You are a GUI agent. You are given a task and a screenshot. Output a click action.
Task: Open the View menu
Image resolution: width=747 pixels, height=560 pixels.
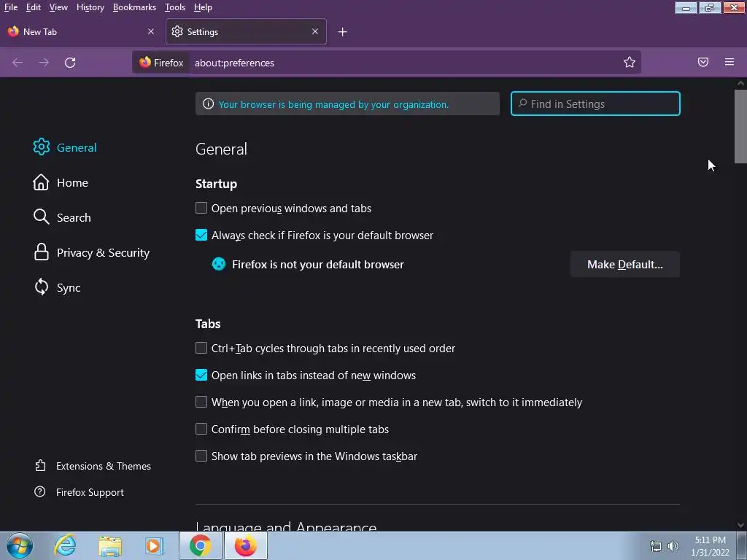58,7
